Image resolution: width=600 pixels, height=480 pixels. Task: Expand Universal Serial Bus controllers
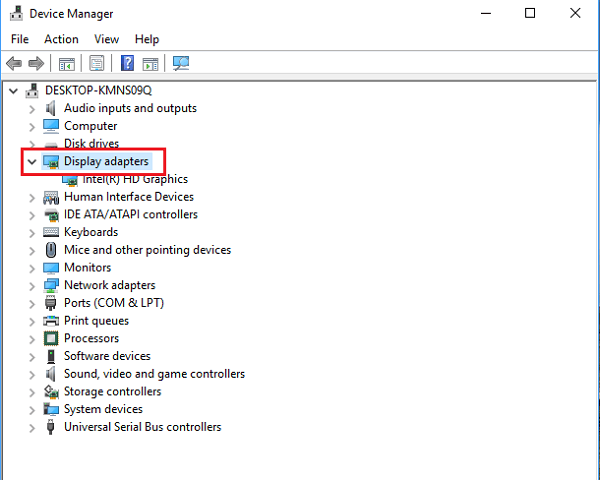click(32, 427)
